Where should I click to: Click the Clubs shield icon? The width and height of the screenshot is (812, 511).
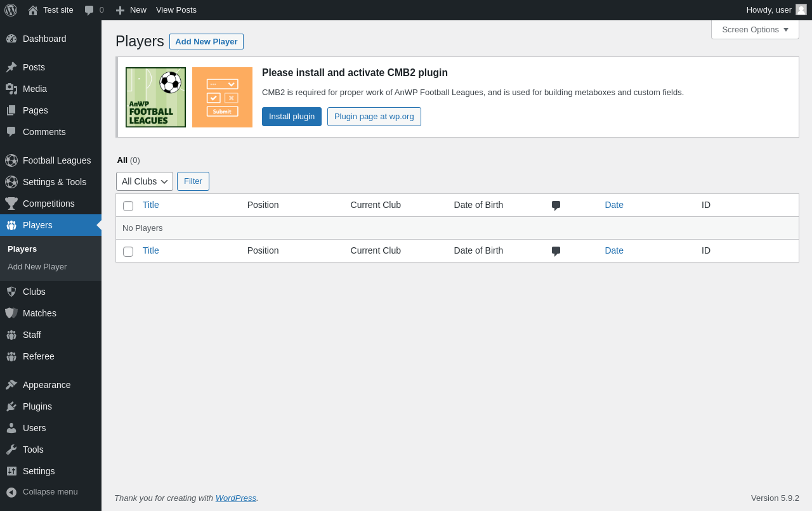point(11,292)
